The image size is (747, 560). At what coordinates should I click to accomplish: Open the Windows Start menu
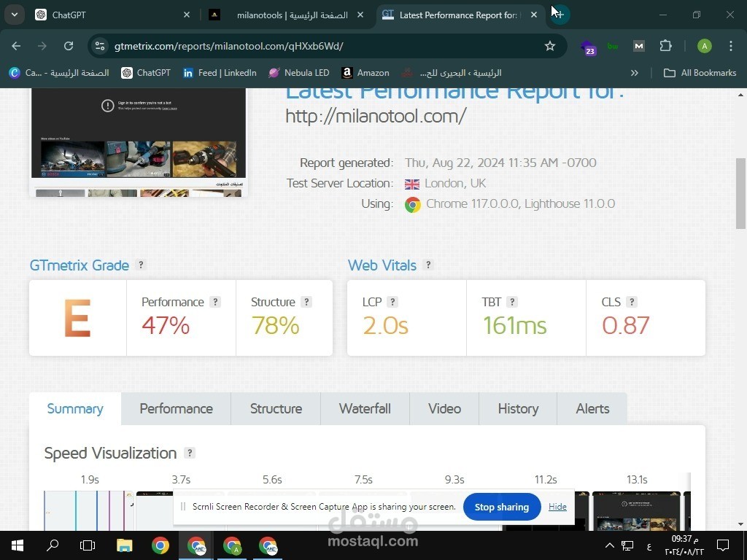(x=18, y=545)
